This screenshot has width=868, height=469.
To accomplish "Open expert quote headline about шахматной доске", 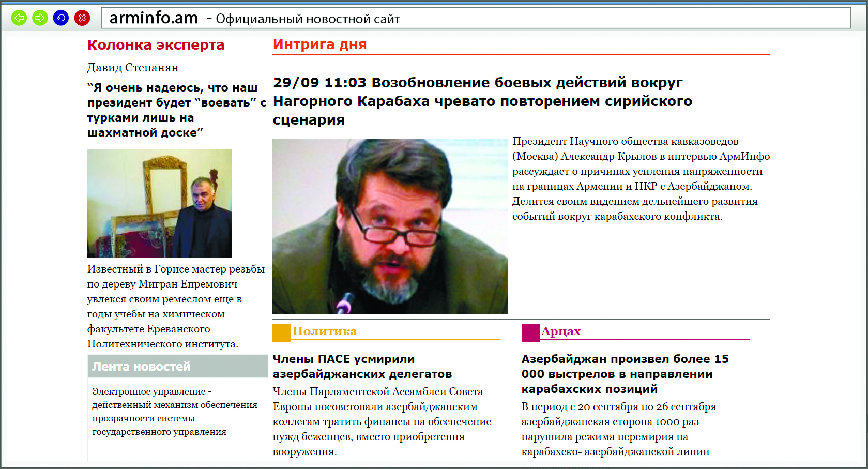I will tap(176, 110).
